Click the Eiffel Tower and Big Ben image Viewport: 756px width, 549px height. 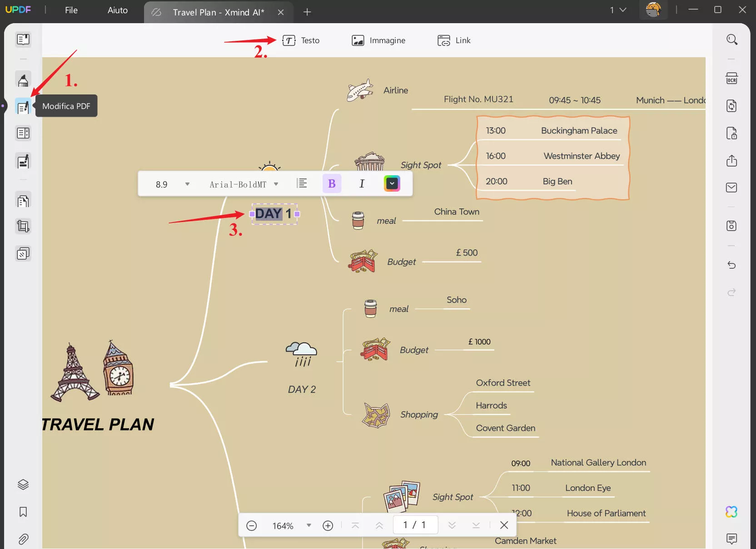[x=92, y=371]
